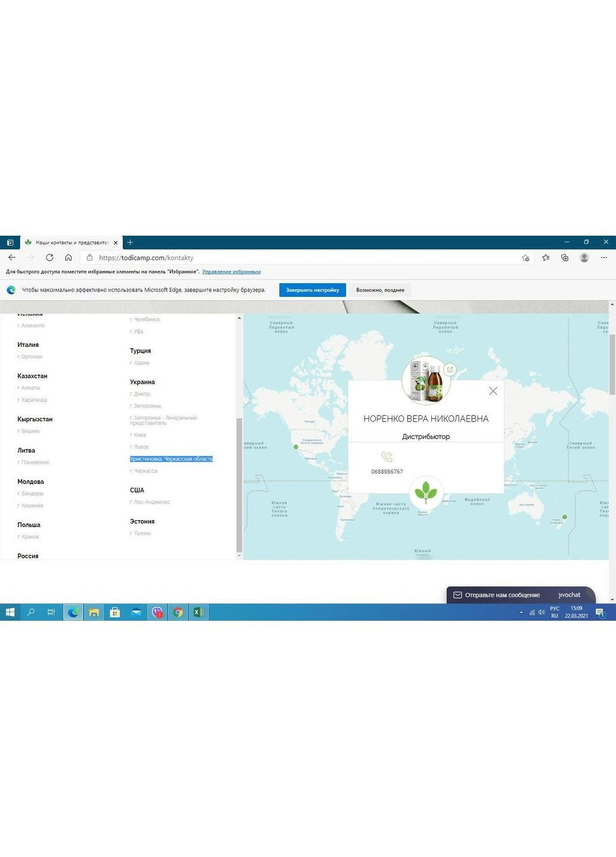Image resolution: width=616 pixels, height=857 pixels.
Task: Open a new browser tab
Action: pyautogui.click(x=130, y=242)
